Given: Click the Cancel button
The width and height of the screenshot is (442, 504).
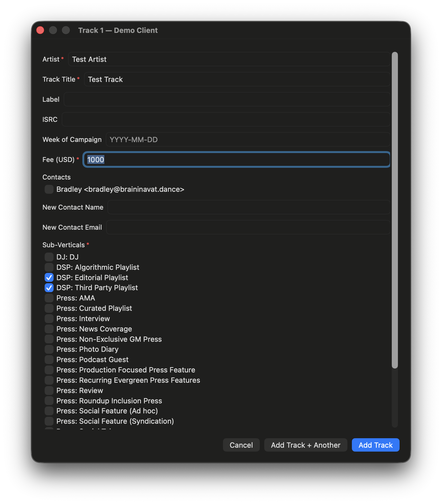Looking at the screenshot, I should pos(241,445).
